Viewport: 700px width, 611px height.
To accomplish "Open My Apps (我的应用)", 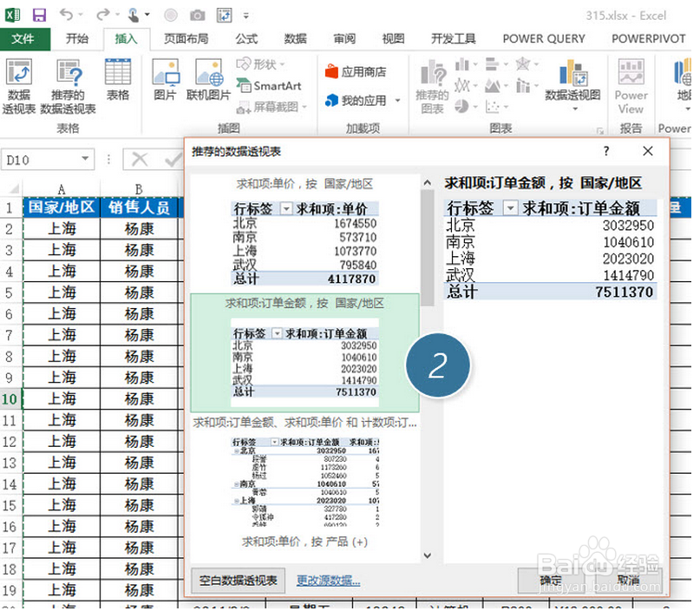I will pyautogui.click(x=356, y=101).
